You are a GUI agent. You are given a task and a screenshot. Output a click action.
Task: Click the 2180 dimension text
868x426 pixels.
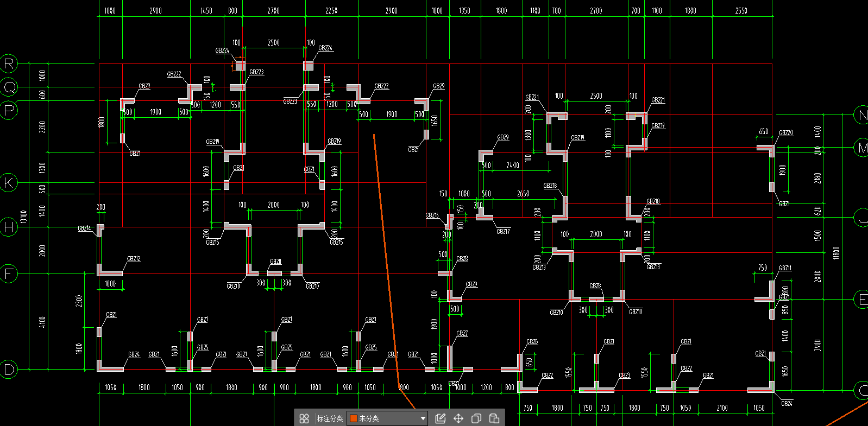point(817,178)
